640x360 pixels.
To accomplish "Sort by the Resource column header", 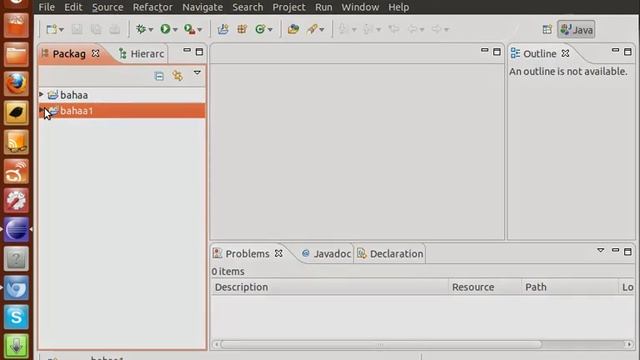I will pos(485,287).
